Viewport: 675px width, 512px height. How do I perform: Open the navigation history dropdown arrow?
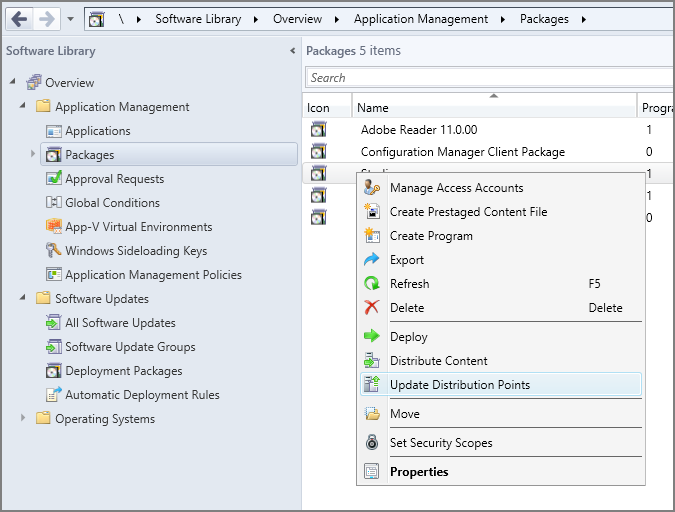70,19
